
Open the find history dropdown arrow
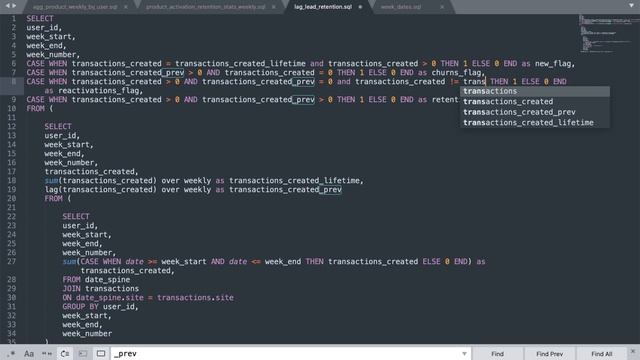pos(464,353)
